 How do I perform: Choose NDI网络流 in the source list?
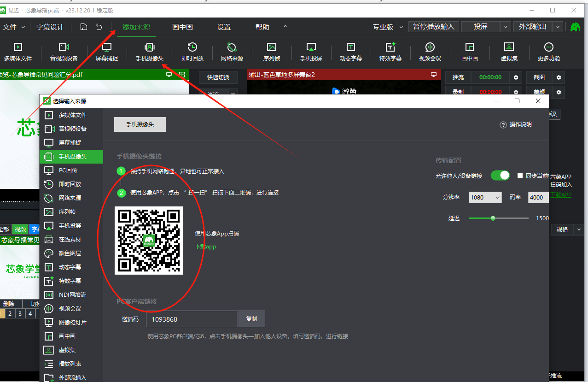[x=72, y=295]
